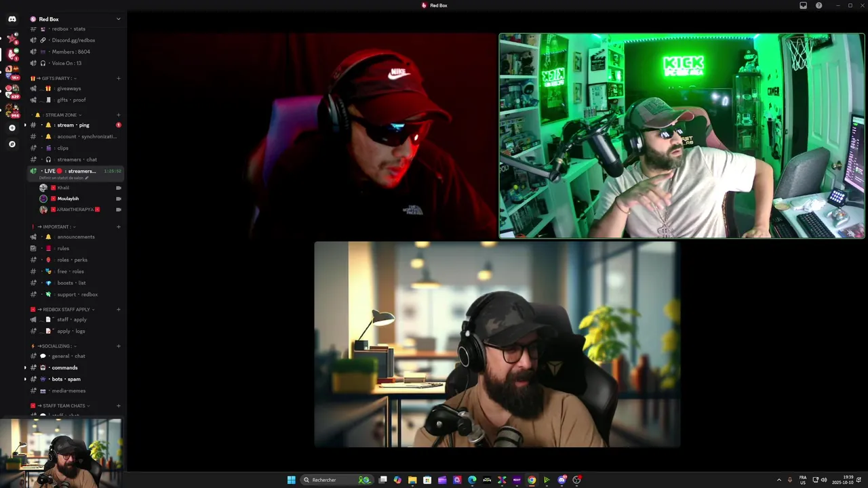
Task: Open the Red Box server dropdown menu
Action: [x=119, y=19]
